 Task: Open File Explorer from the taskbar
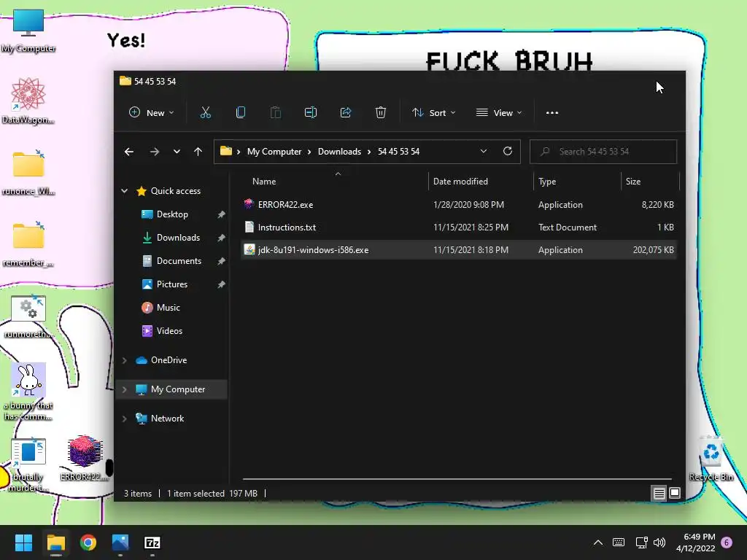55,542
